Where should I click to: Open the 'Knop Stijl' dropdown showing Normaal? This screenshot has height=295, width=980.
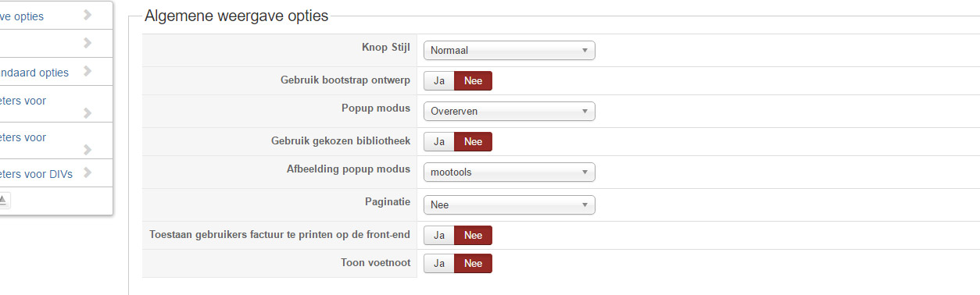(x=510, y=51)
